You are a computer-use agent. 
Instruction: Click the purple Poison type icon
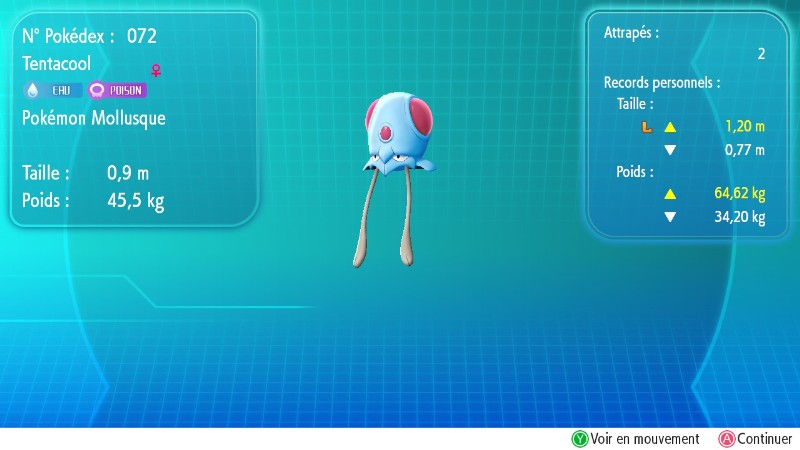point(96,90)
